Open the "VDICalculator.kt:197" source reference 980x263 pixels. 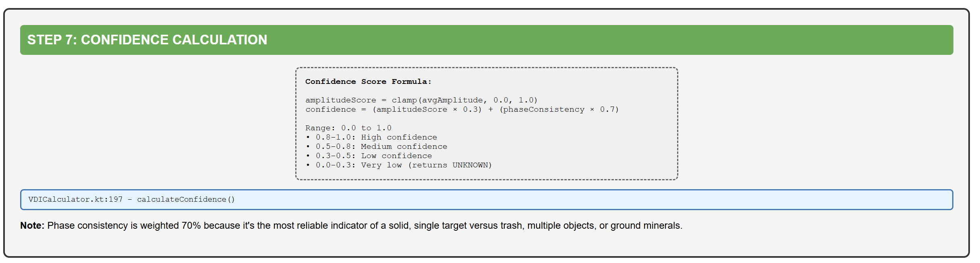[75, 199]
